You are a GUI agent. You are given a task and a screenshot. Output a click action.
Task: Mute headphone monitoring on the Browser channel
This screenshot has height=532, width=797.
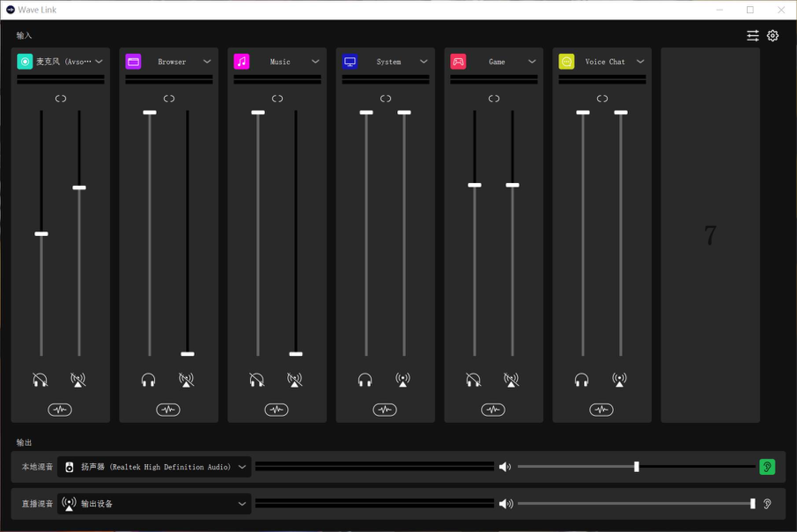[148, 380]
